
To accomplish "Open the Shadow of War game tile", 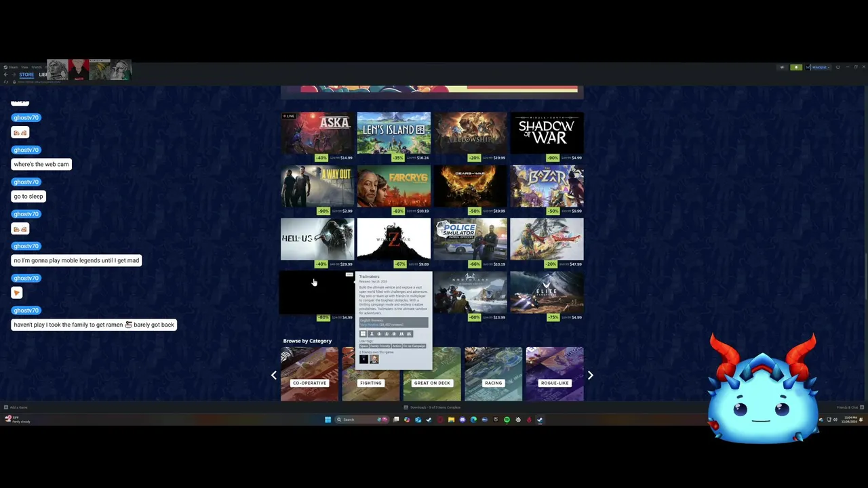I will point(547,136).
